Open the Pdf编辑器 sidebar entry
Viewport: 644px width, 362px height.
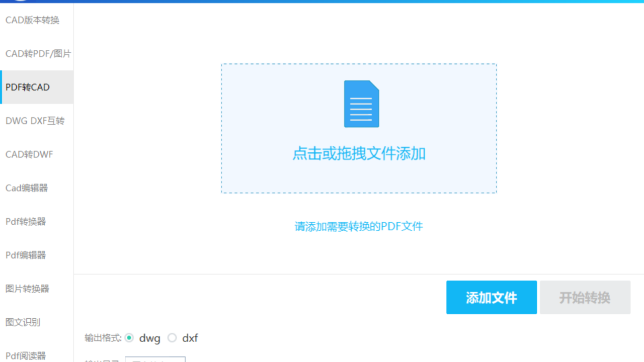(26, 255)
